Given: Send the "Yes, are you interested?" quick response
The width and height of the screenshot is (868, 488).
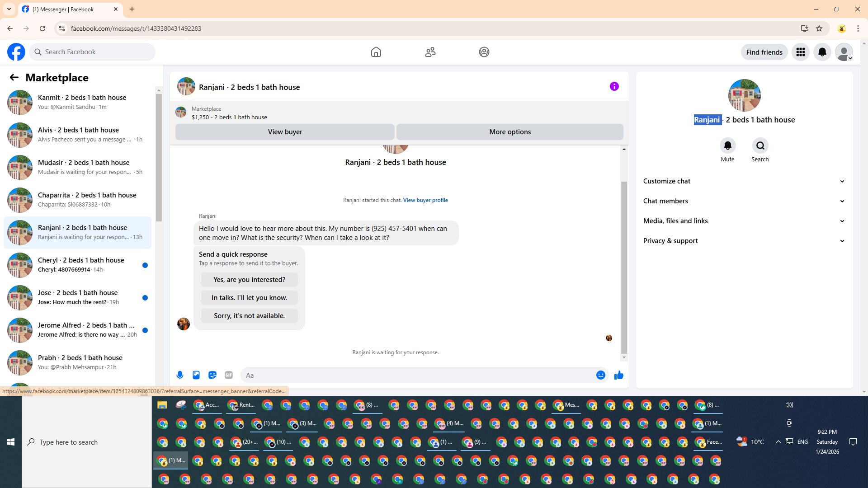Looking at the screenshot, I should 249,280.
